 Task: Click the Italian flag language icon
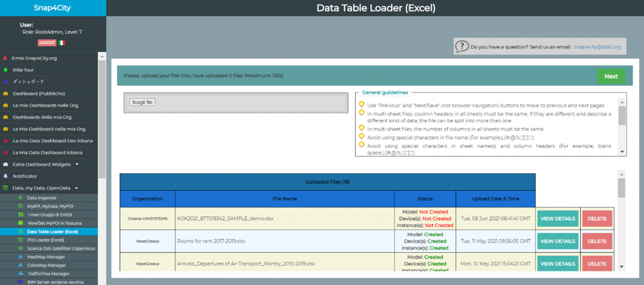pyautogui.click(x=62, y=42)
